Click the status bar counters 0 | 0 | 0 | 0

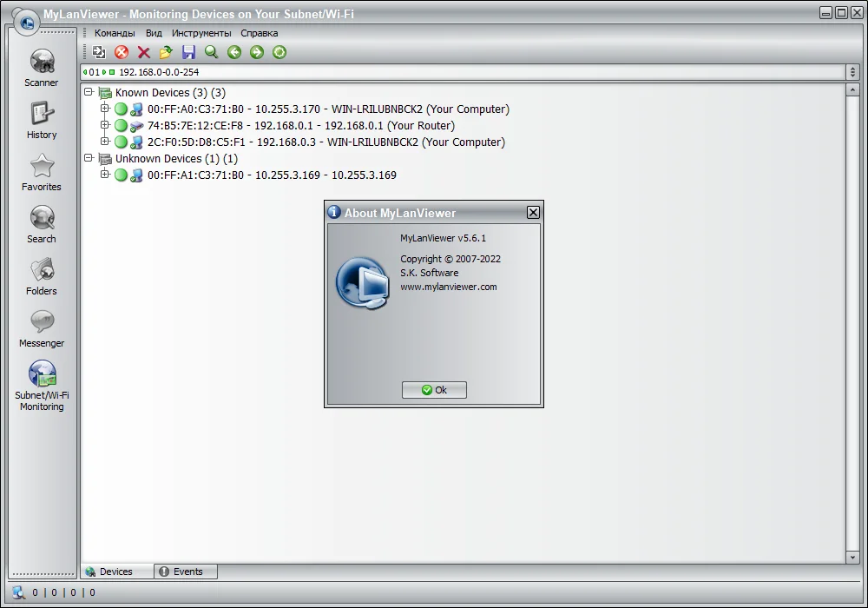[x=63, y=592]
